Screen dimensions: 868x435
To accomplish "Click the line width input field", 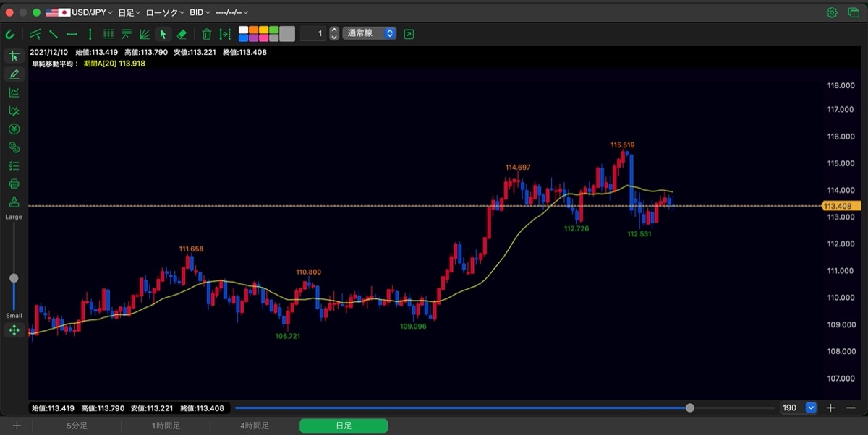I will pos(312,34).
